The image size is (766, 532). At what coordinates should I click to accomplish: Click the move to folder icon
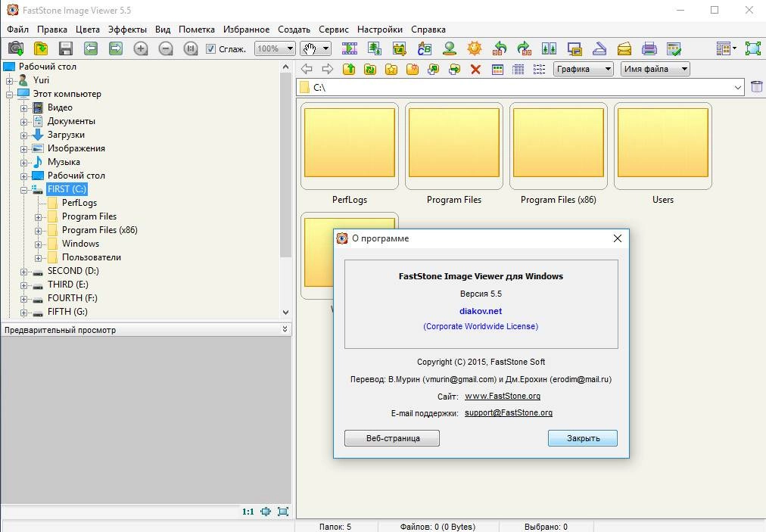[x=454, y=70]
